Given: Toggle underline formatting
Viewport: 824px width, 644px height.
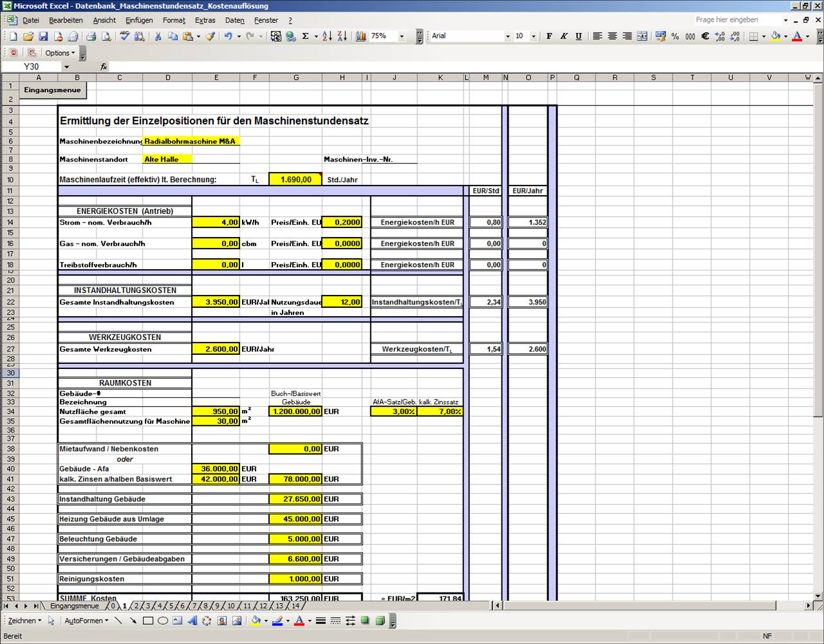Looking at the screenshot, I should pos(579,37).
